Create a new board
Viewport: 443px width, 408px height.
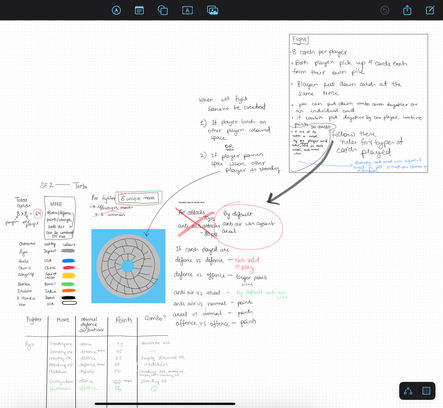click(x=430, y=10)
